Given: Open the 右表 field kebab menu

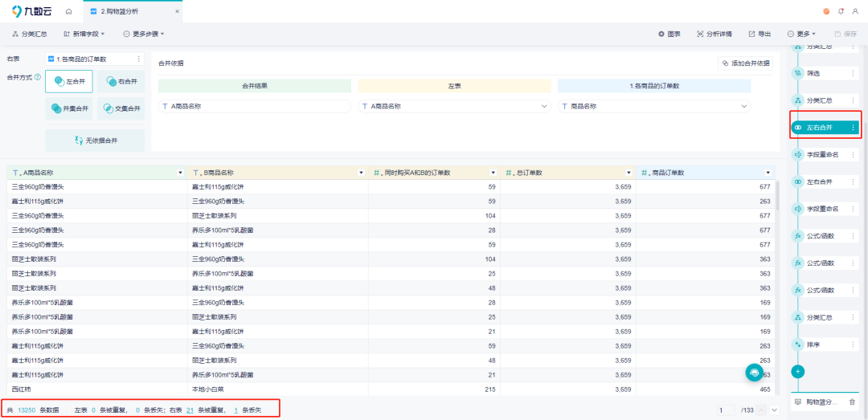Looking at the screenshot, I should point(138,59).
